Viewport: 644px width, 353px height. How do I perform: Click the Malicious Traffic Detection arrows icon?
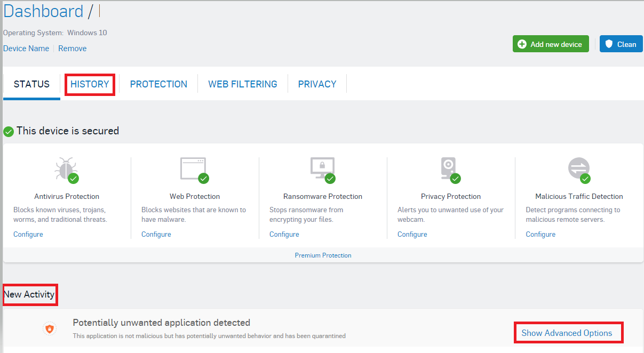(579, 170)
